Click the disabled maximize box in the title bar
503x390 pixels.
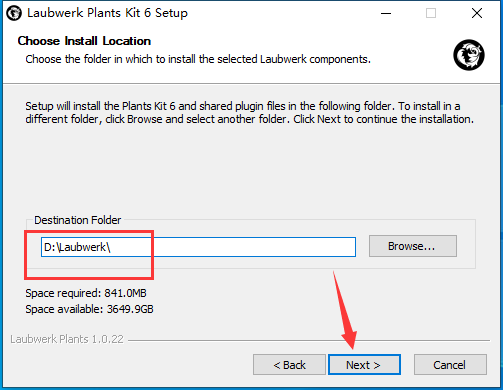[431, 13]
